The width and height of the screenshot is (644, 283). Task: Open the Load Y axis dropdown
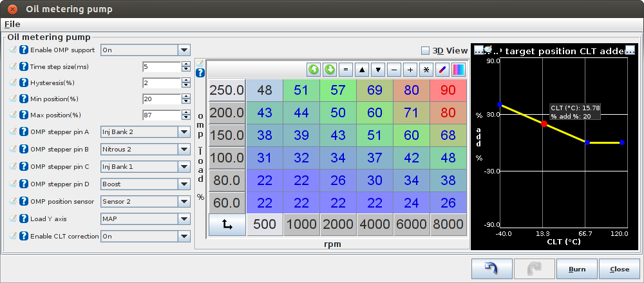pos(146,219)
